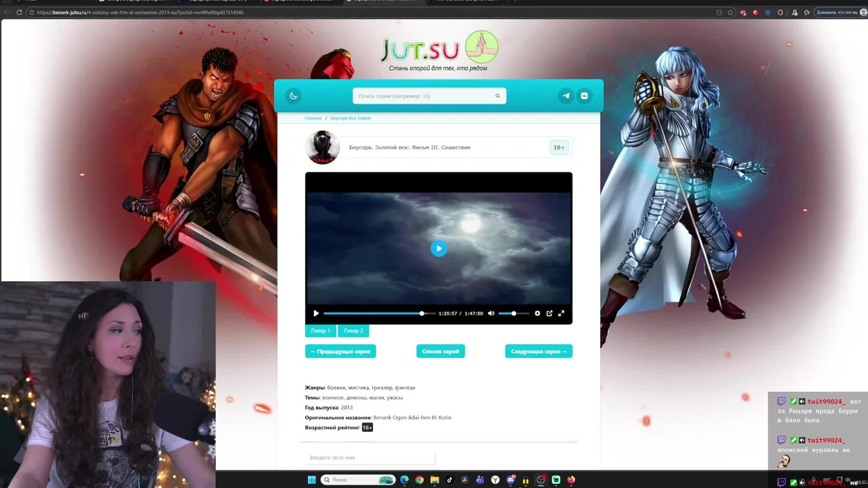Play video with the center play button
868x488 pixels.
coord(439,249)
